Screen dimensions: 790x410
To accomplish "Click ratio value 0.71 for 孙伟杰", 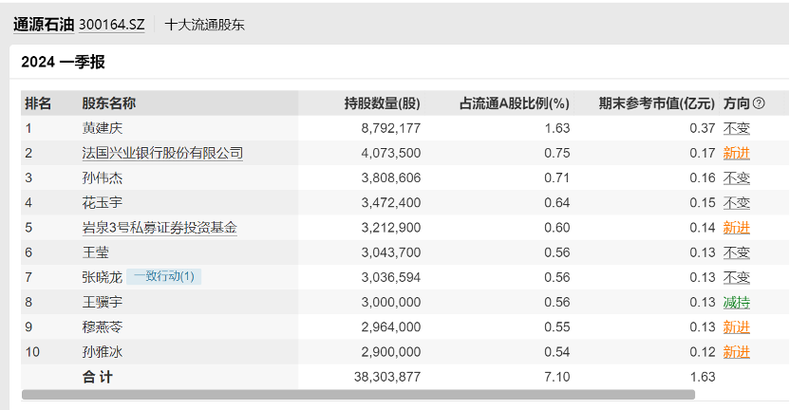I will [x=557, y=178].
